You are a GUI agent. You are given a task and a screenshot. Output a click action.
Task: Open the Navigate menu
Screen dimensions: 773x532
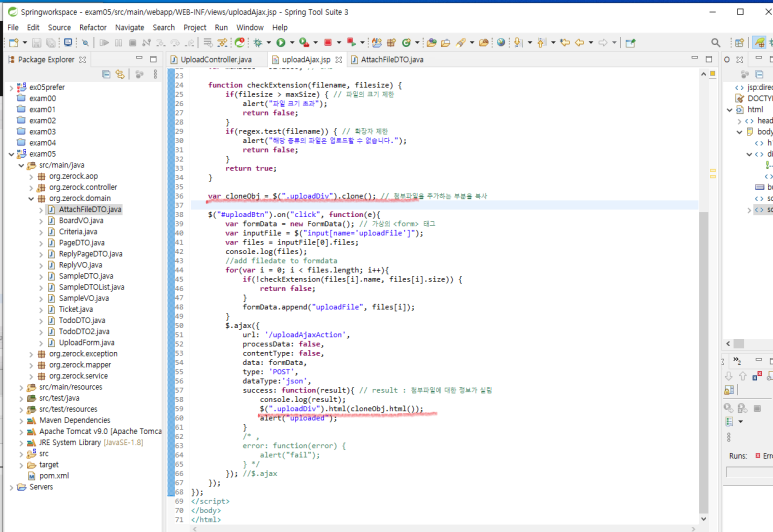click(x=130, y=28)
